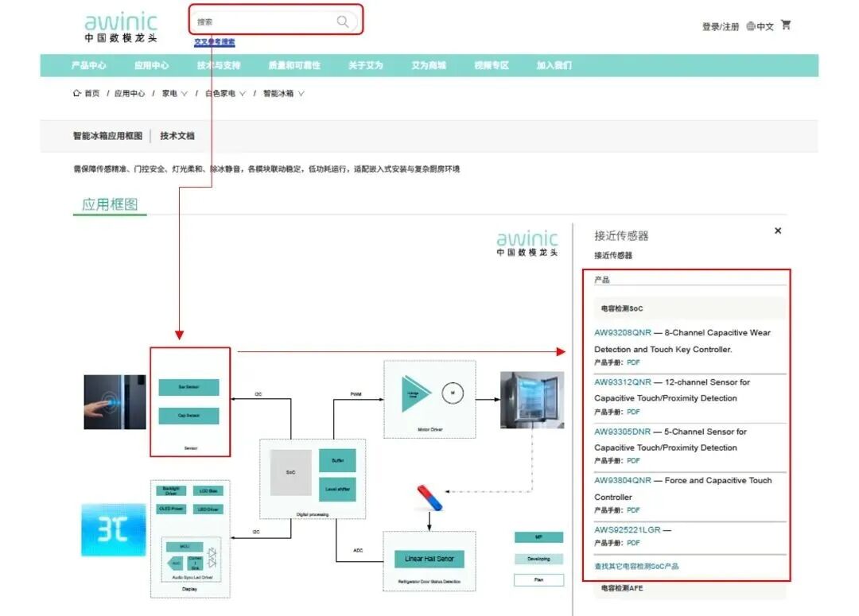Image resolution: width=859 pixels, height=616 pixels.
Task: Click the globe language icon
Action: (x=751, y=25)
